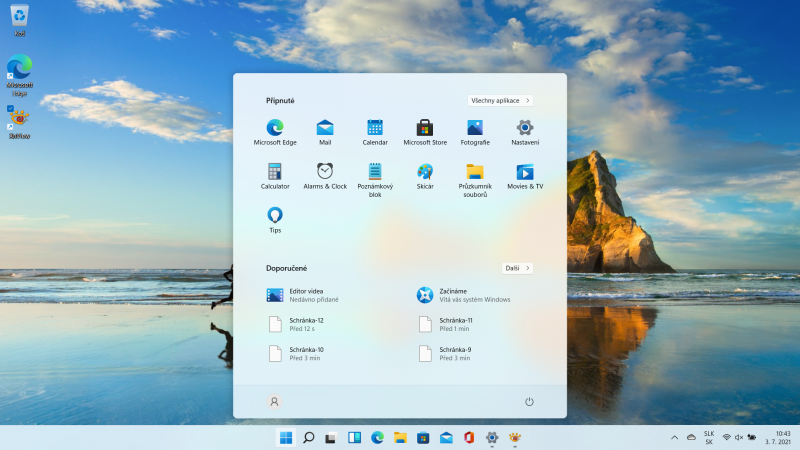
Task: Expand Všechny aplikace list
Action: click(x=500, y=101)
